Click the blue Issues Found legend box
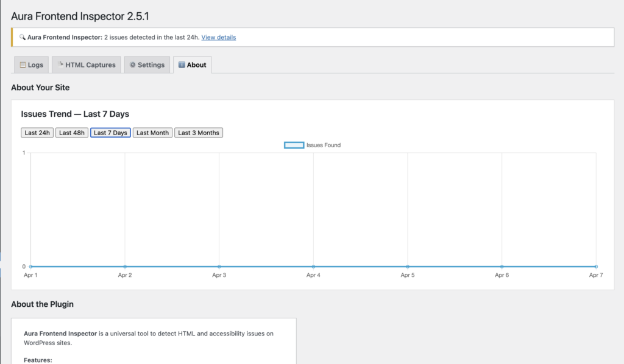This screenshot has width=624, height=364. pos(294,145)
